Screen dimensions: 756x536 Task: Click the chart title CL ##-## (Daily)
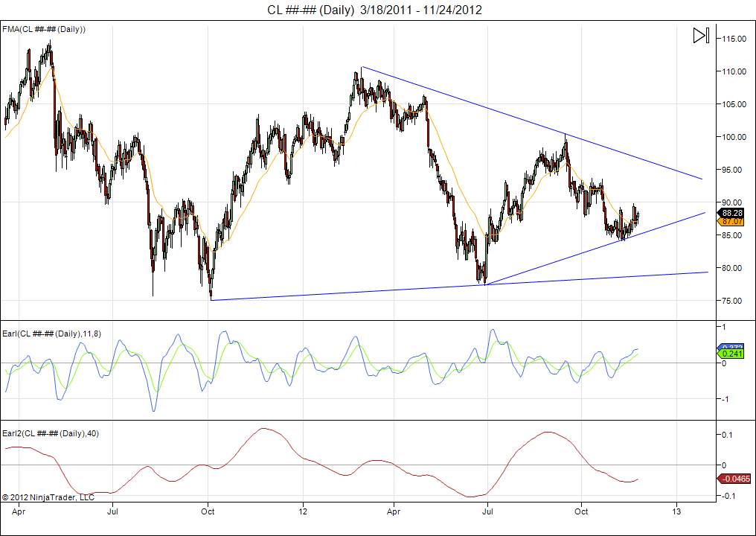(x=311, y=10)
